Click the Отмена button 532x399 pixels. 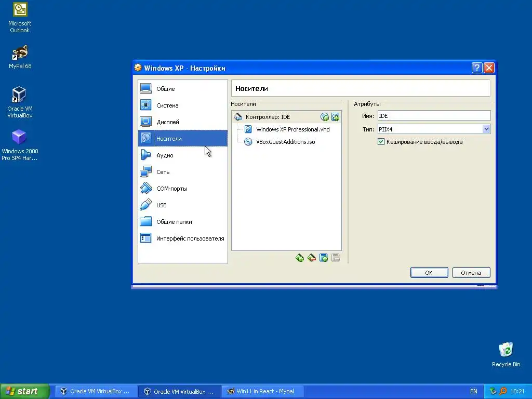[x=471, y=272]
